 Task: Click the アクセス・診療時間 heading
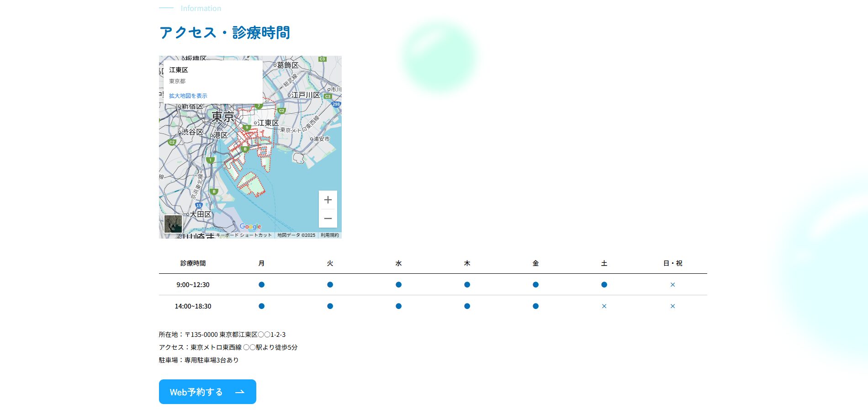point(224,32)
